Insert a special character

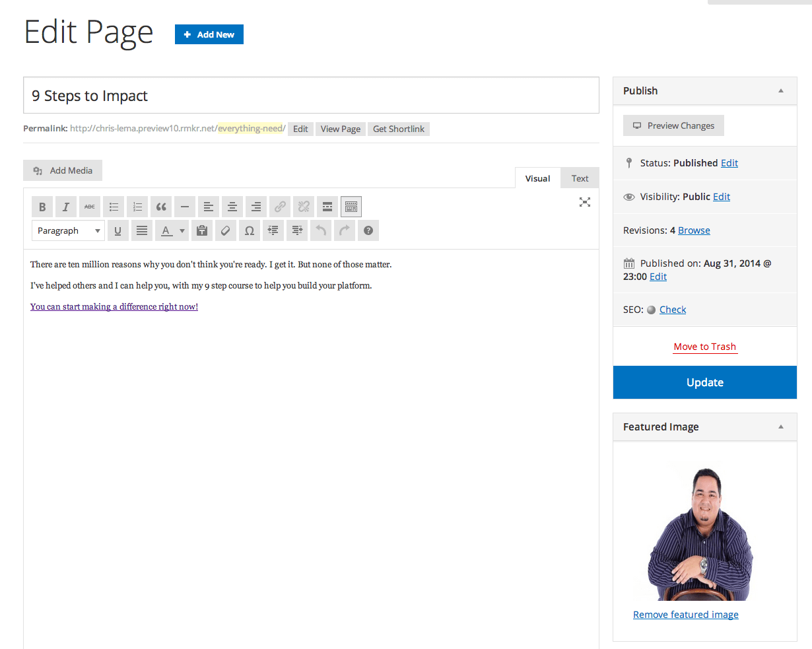[x=249, y=230]
